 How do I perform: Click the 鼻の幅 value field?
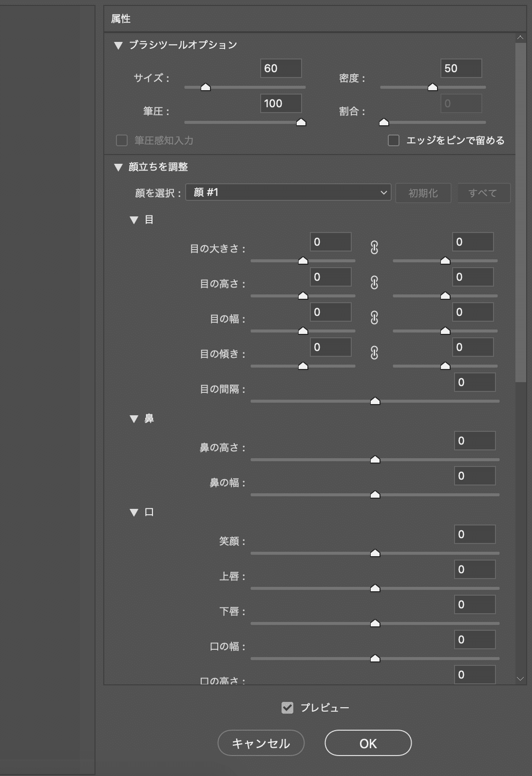click(475, 476)
